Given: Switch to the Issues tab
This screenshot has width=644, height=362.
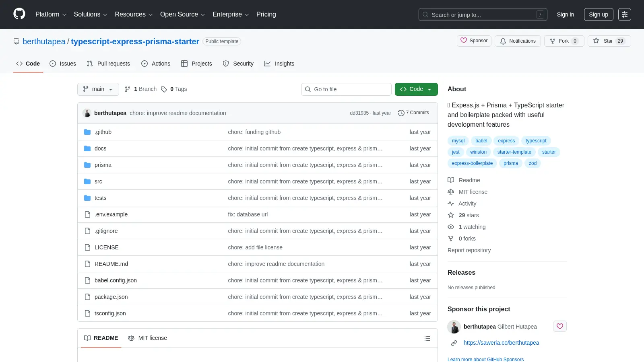Looking at the screenshot, I should click(63, 64).
